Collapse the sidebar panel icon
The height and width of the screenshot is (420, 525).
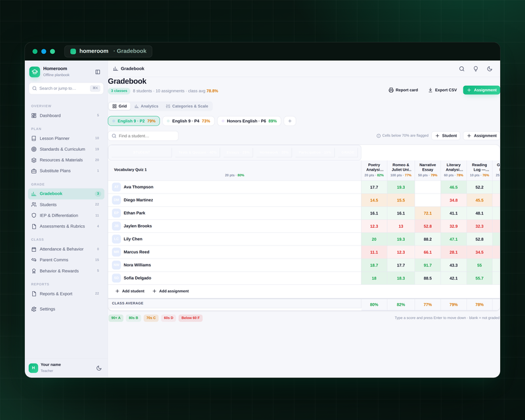[x=97, y=72]
